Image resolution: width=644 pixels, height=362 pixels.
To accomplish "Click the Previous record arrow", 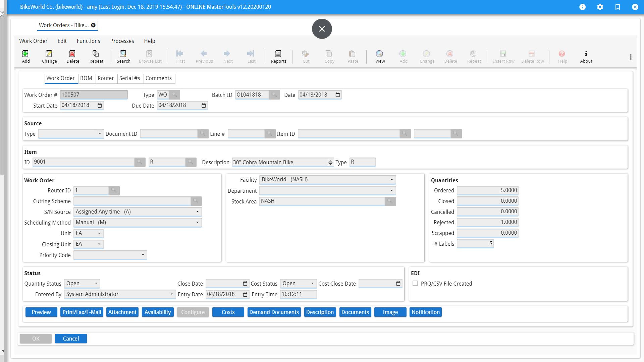I will [204, 56].
